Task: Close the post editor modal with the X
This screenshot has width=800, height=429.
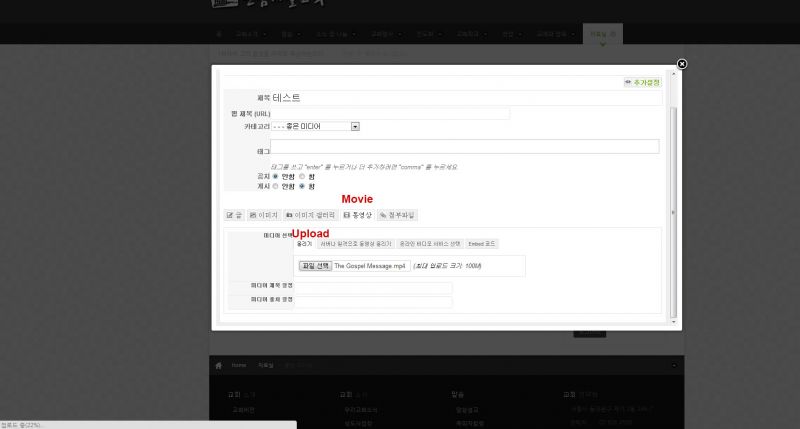Action: (x=682, y=64)
